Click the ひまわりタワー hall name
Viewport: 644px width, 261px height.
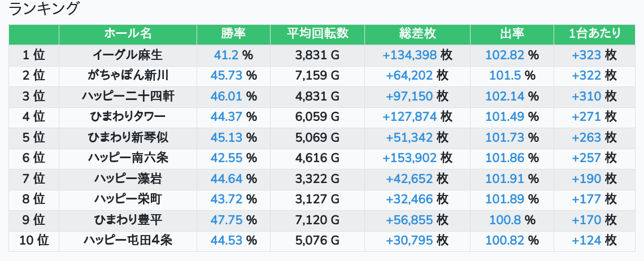(x=128, y=116)
